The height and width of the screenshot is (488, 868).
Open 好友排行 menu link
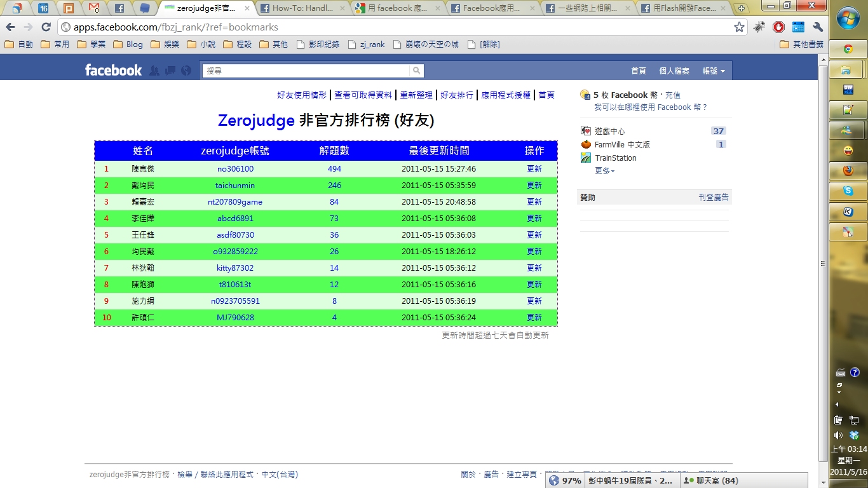click(457, 95)
